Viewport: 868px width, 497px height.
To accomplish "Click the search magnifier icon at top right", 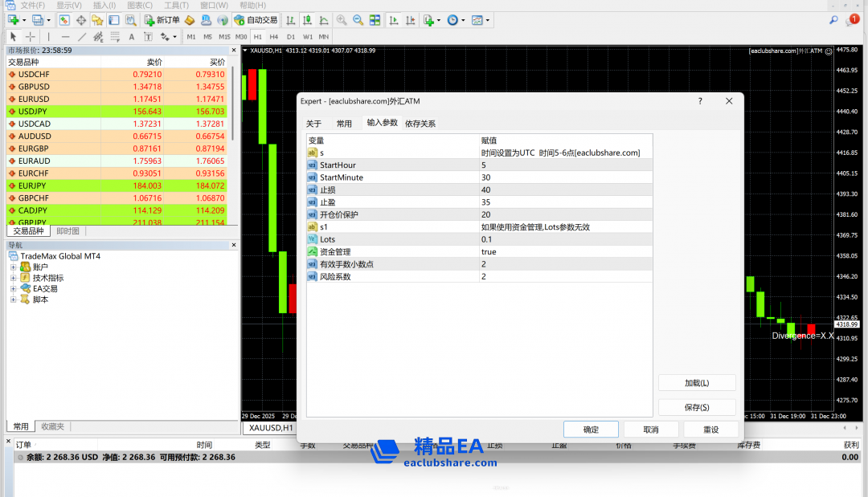I will (833, 20).
